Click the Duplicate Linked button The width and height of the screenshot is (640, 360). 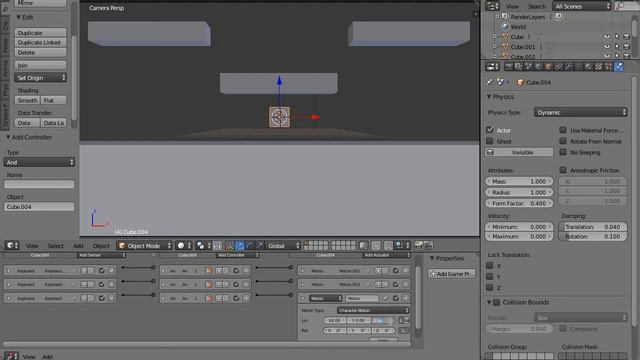tap(40, 42)
